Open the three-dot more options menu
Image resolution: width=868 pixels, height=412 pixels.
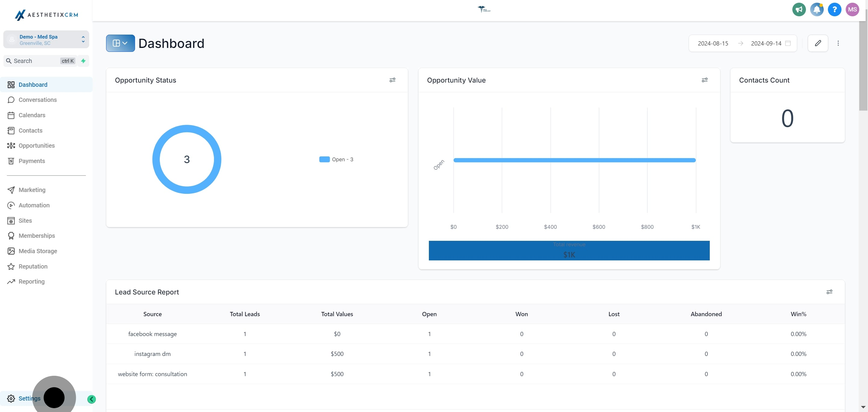click(x=838, y=43)
